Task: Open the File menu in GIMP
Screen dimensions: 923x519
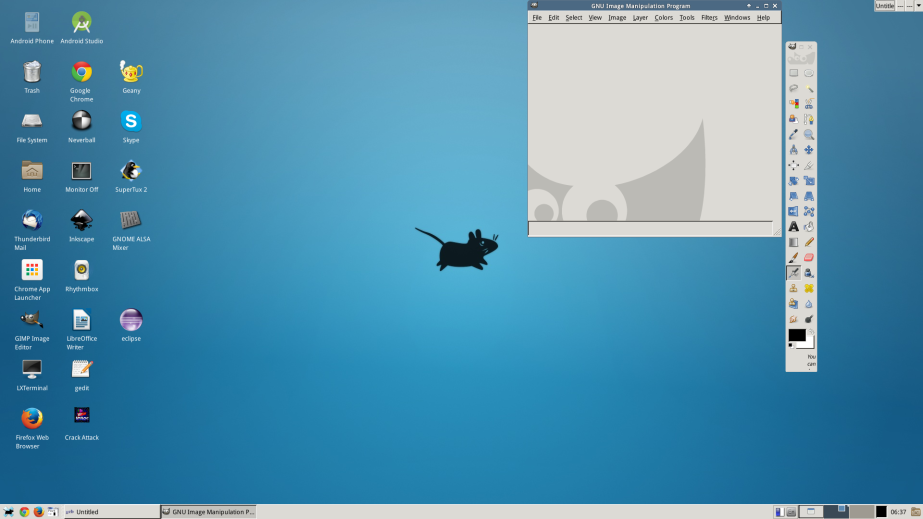Action: click(537, 18)
